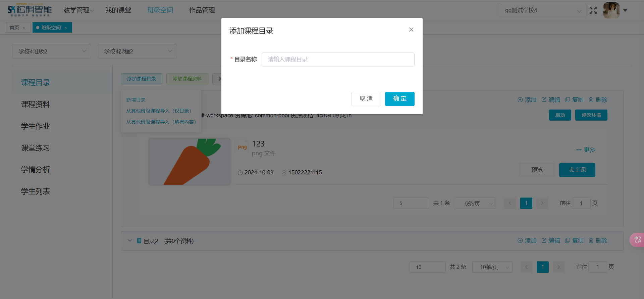Close the 添加课程目录 dialog
This screenshot has width=644, height=299.
click(x=411, y=30)
